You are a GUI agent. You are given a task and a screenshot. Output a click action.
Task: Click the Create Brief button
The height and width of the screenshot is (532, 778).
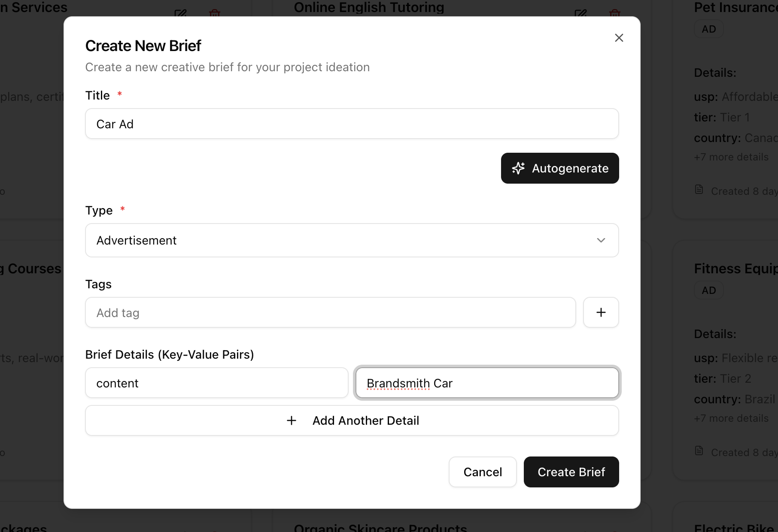pos(571,472)
